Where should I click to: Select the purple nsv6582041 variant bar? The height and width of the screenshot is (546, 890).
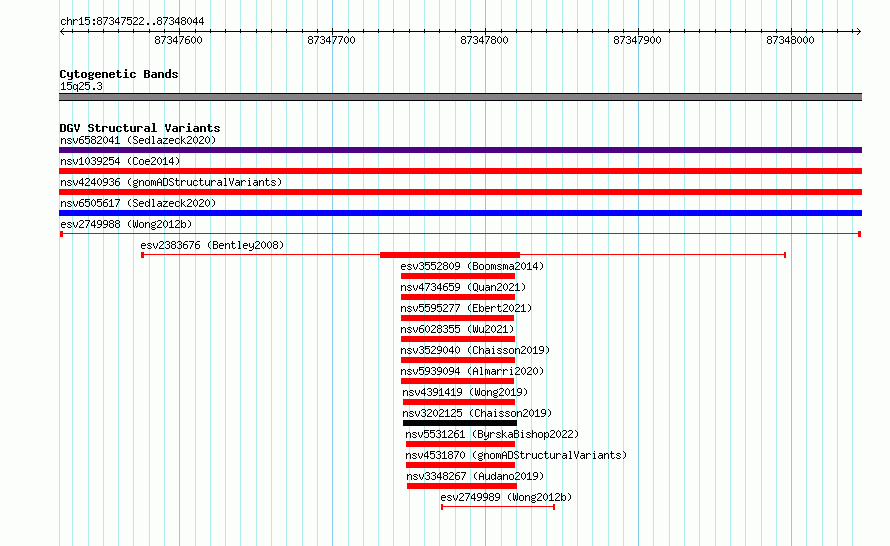coord(460,150)
